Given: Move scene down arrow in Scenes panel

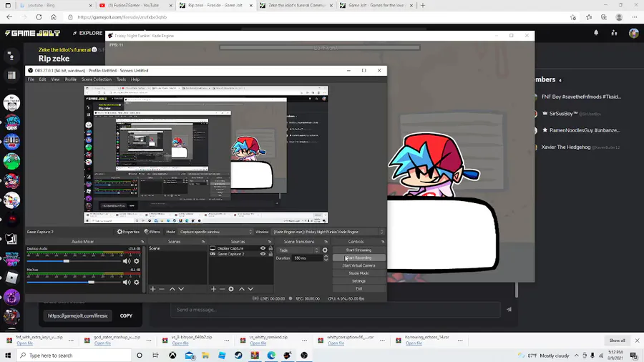Looking at the screenshot, I should coord(181,289).
